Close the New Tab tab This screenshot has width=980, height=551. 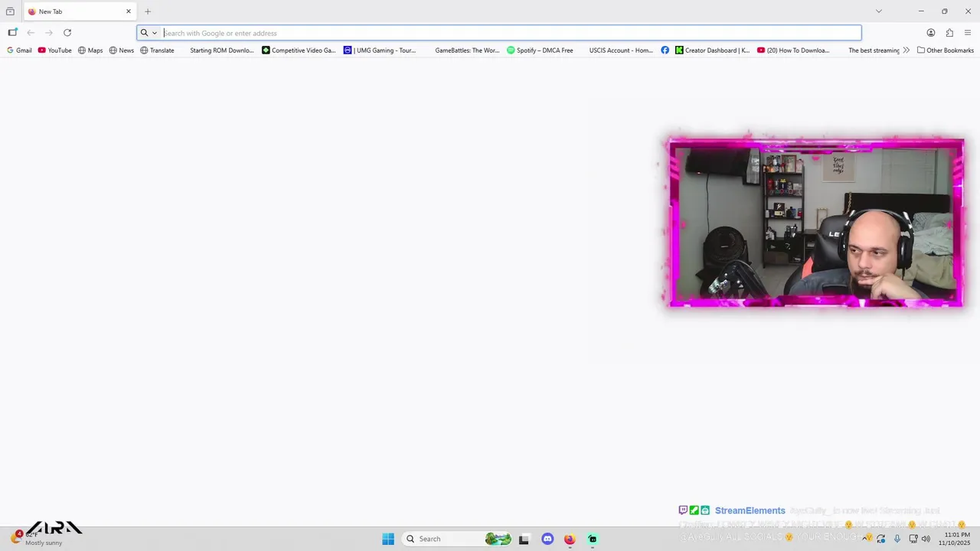point(129,11)
